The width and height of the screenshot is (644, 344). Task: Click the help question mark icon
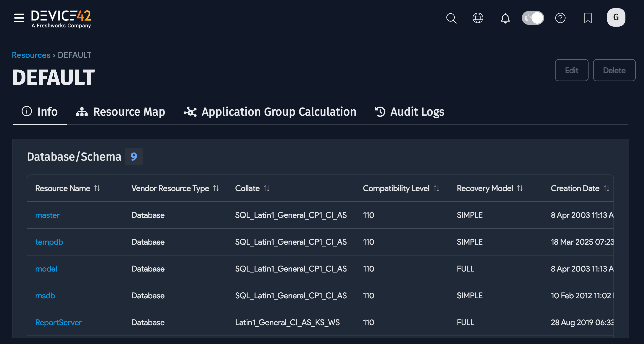[561, 18]
